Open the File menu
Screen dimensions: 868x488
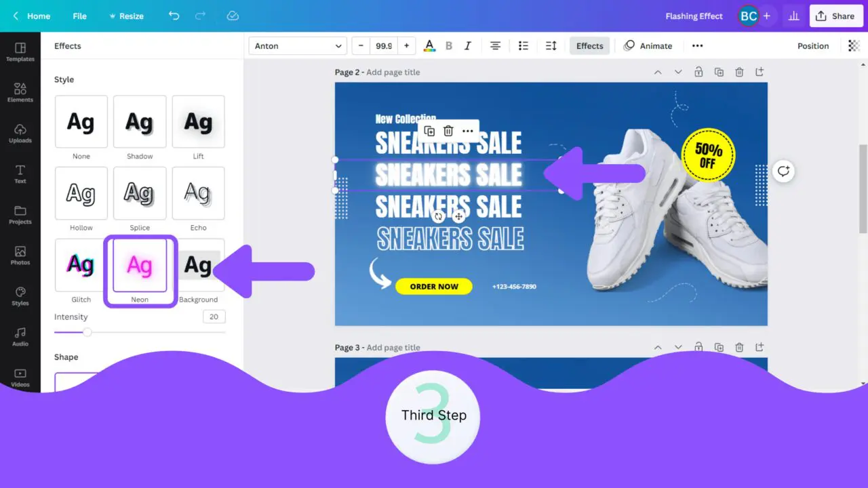pyautogui.click(x=79, y=16)
